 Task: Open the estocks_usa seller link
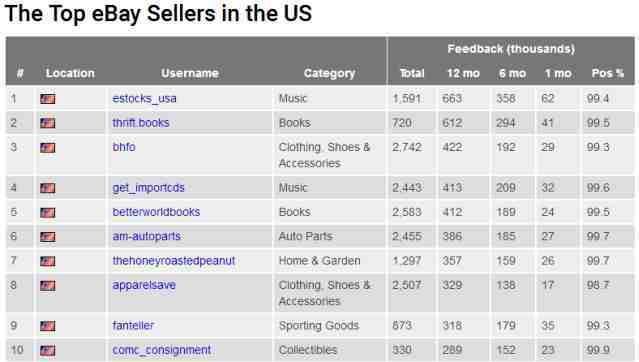coord(144,99)
